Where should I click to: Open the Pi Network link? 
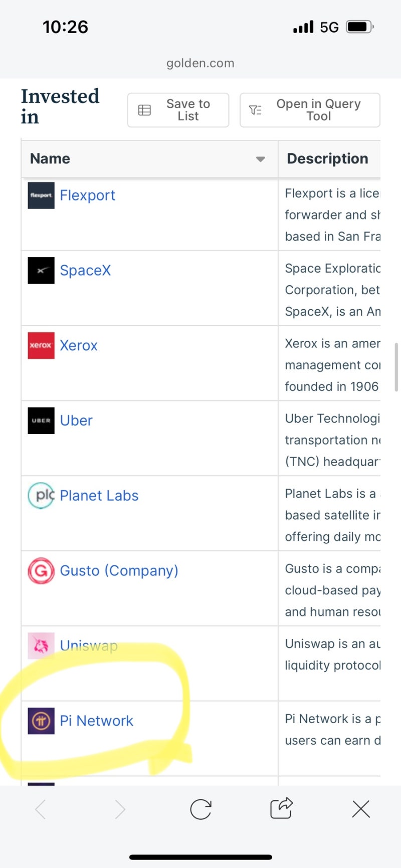point(96,721)
